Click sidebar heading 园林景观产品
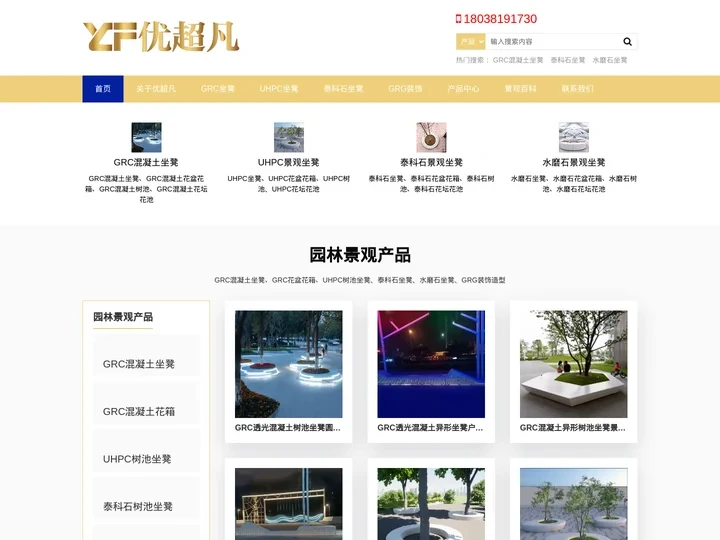Screen dimensions: 720x540 (x=123, y=317)
